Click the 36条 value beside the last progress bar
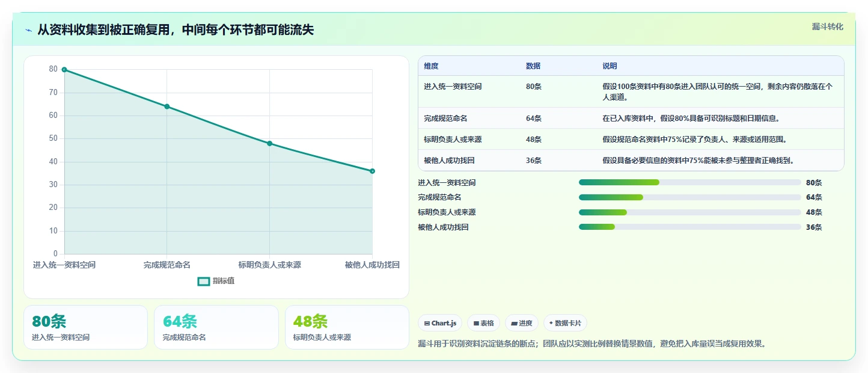 coord(814,227)
